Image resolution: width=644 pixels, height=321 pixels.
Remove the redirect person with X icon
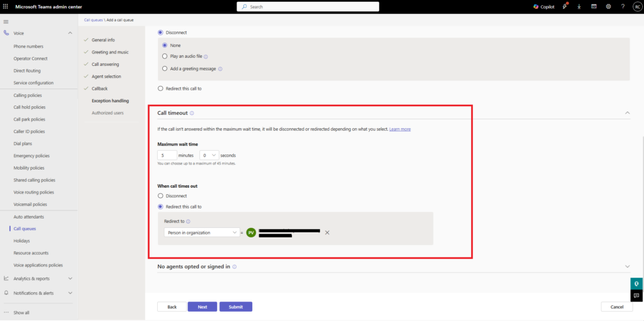pos(327,232)
